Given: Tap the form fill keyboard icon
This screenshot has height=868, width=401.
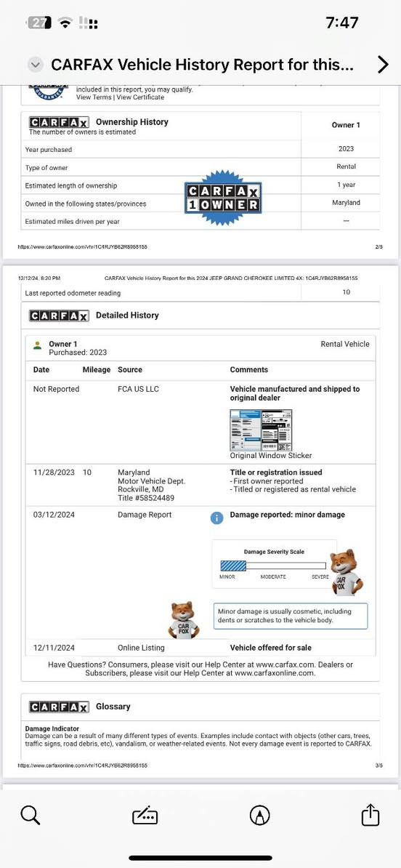Looking at the screenshot, I should click(145, 816).
